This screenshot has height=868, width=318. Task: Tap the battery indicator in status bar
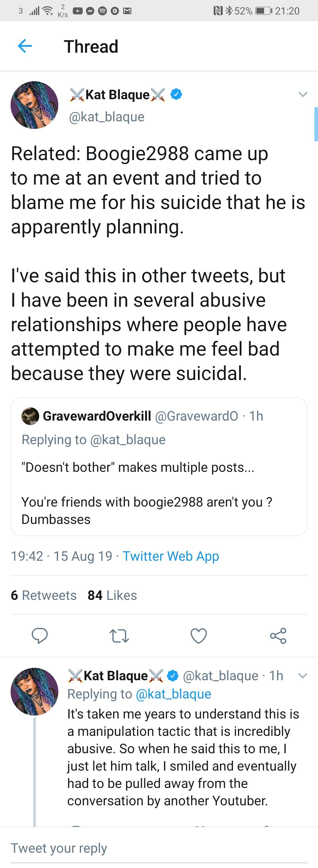pyautogui.click(x=263, y=11)
